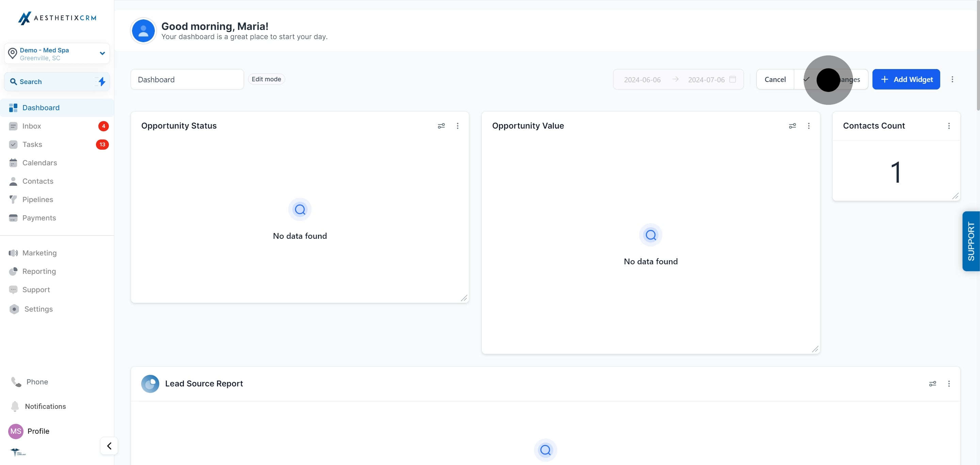
Task: Open Notifications bell in sidebar
Action: pyautogui.click(x=15, y=406)
